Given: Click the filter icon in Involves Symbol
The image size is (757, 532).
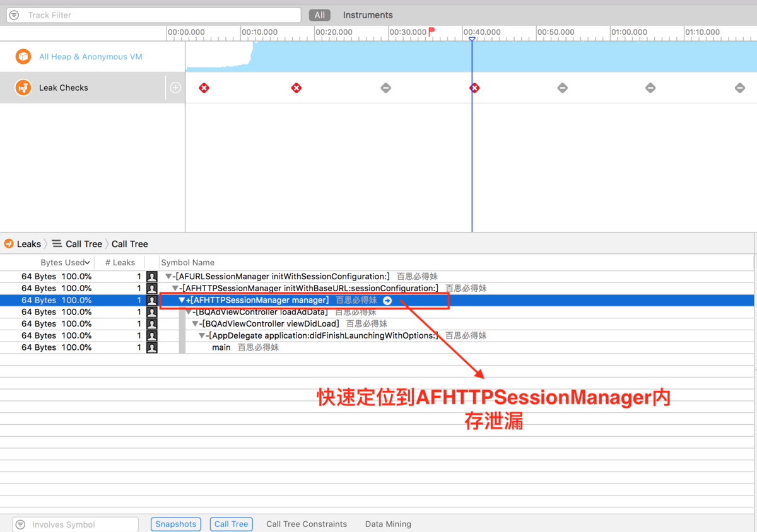Looking at the screenshot, I should pos(20,524).
